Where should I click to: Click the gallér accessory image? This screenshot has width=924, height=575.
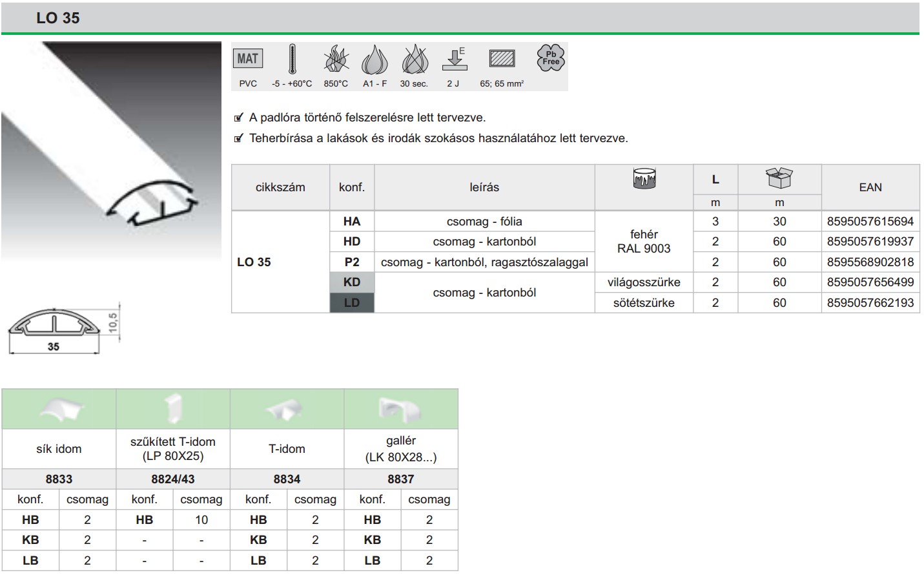click(x=400, y=409)
